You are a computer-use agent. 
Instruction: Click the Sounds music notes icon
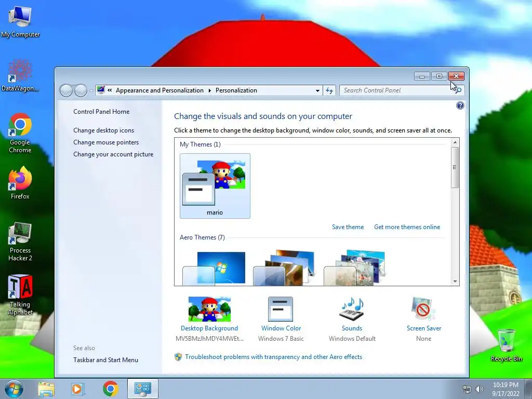click(x=352, y=309)
